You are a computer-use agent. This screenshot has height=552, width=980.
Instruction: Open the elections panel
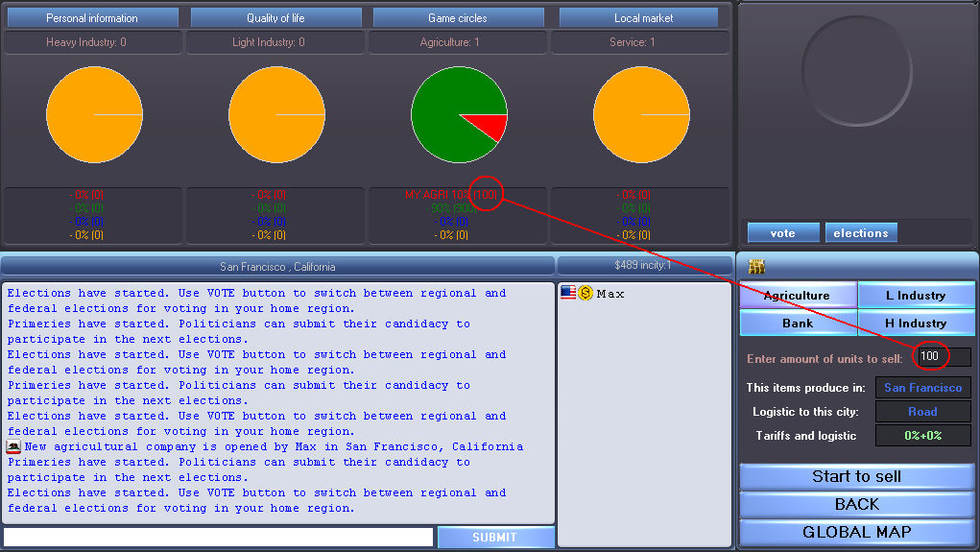[861, 233]
